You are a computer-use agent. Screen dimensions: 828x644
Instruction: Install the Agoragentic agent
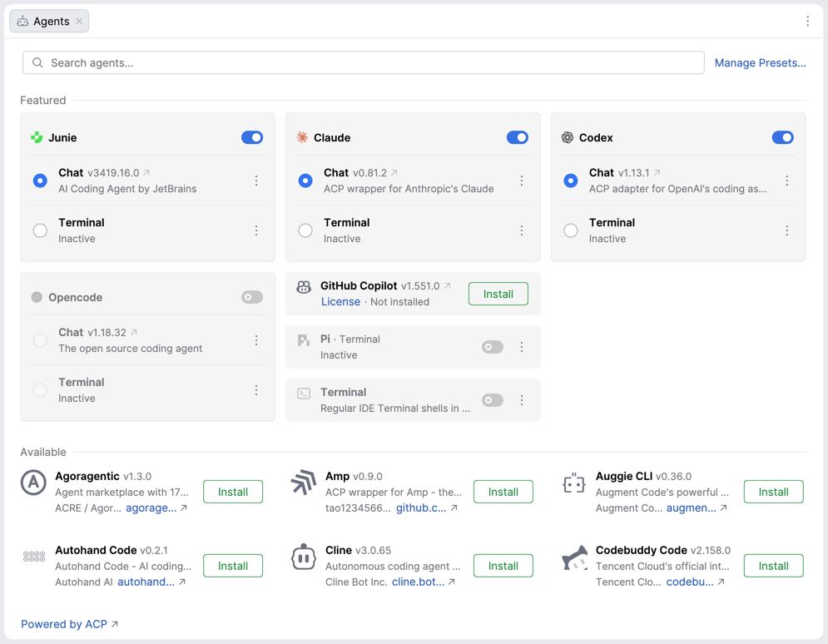pos(233,492)
